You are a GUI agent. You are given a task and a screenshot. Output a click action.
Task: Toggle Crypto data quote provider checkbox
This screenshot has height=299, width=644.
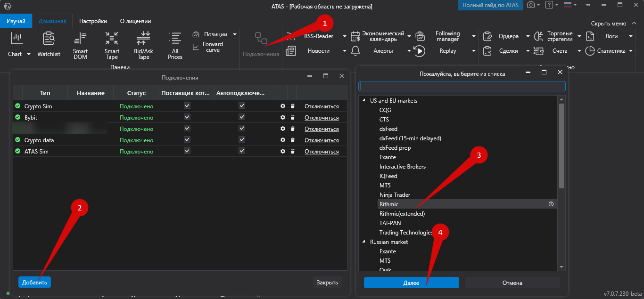[187, 140]
